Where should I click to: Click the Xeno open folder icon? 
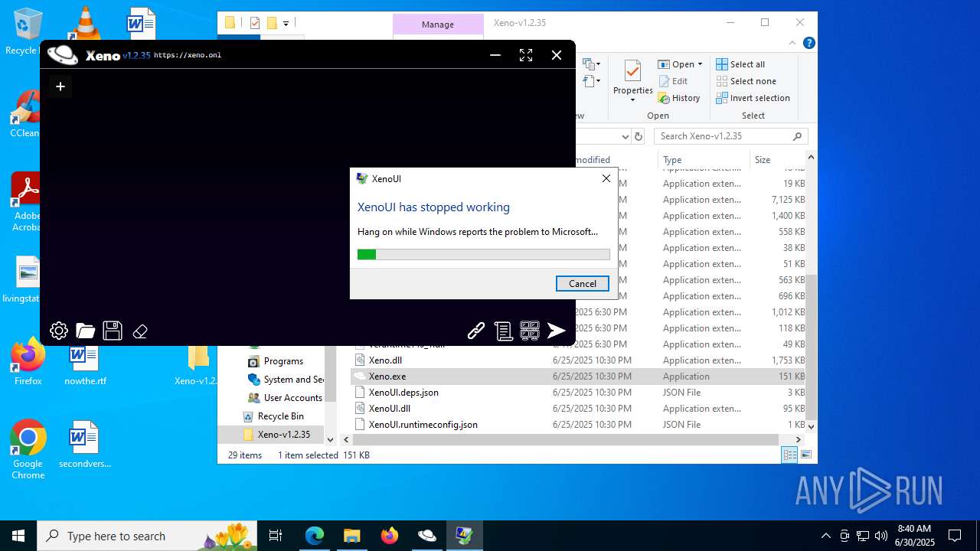(86, 331)
